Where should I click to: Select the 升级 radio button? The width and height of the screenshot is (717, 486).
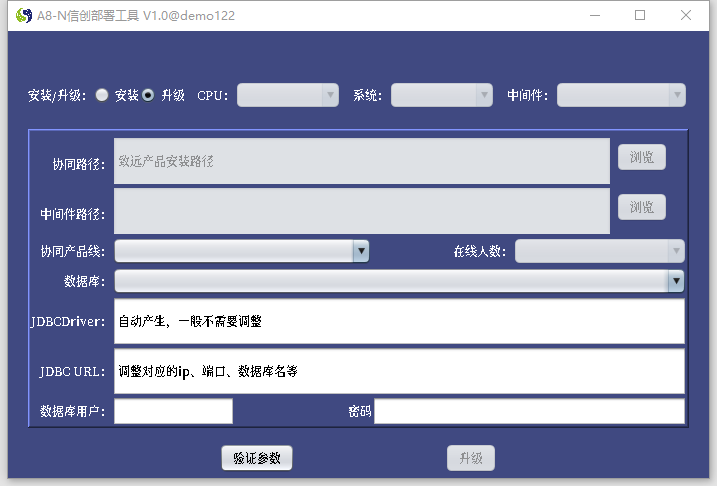[x=148, y=95]
